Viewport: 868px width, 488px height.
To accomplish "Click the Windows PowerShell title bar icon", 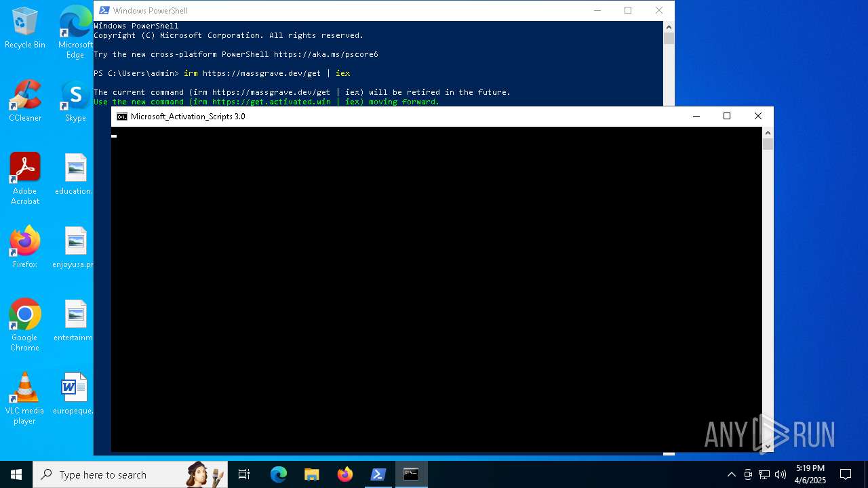I will (104, 10).
